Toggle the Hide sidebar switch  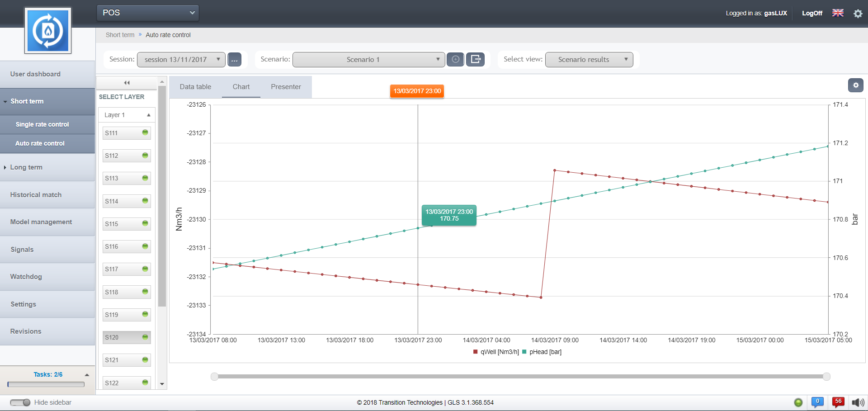tap(20, 402)
